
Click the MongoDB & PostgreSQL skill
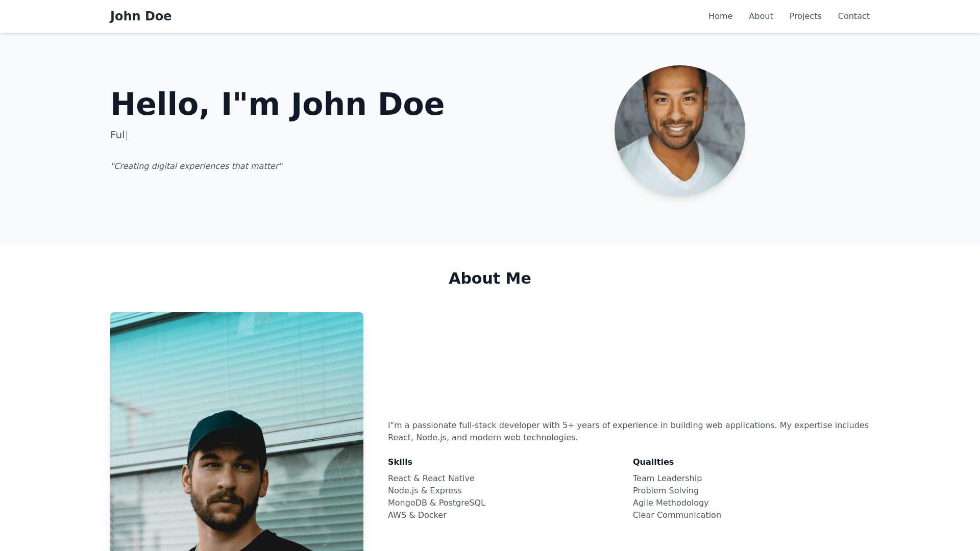coord(436,503)
